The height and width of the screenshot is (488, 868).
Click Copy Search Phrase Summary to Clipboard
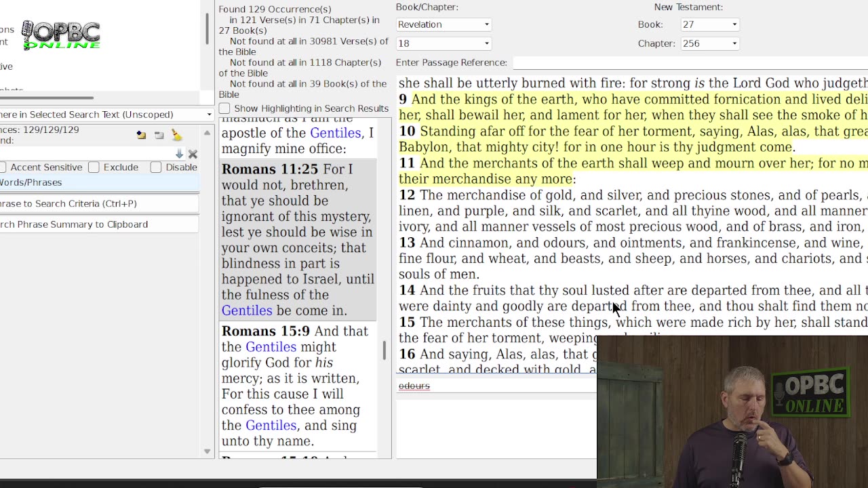pos(99,224)
